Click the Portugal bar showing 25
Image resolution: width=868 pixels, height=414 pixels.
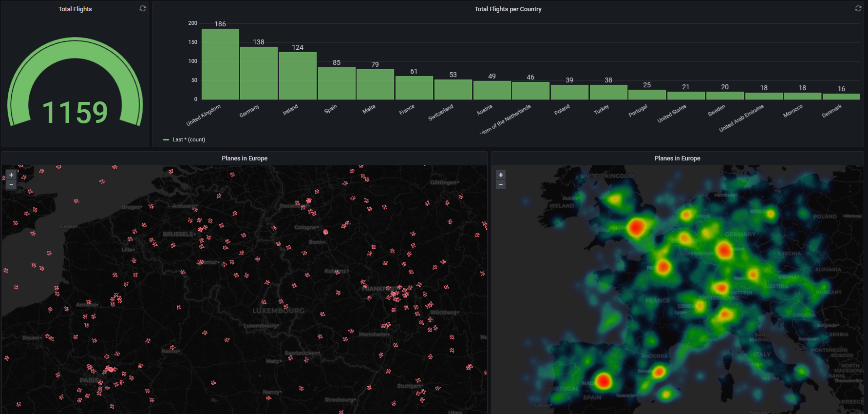click(647, 95)
